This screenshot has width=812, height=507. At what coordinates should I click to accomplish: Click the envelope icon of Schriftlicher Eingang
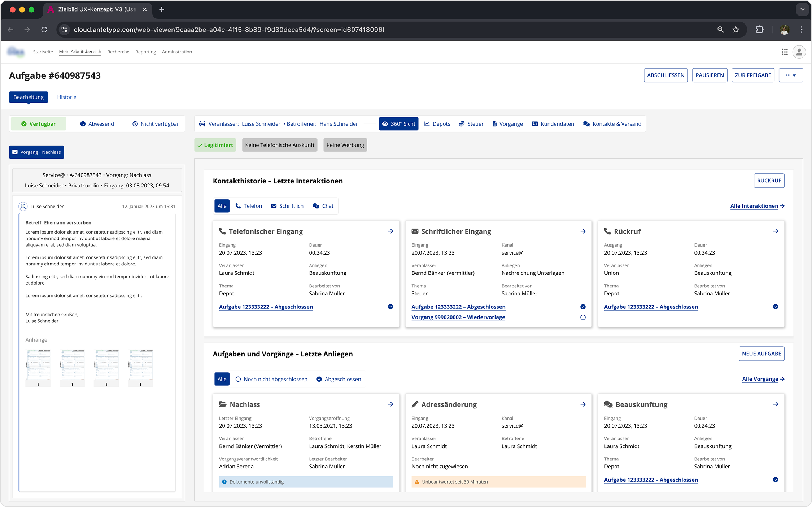click(415, 231)
